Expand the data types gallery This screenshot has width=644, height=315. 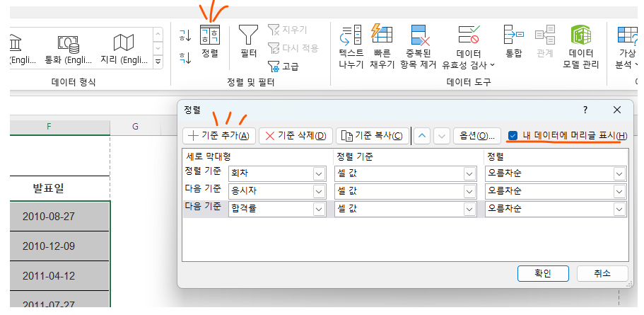pyautogui.click(x=158, y=62)
